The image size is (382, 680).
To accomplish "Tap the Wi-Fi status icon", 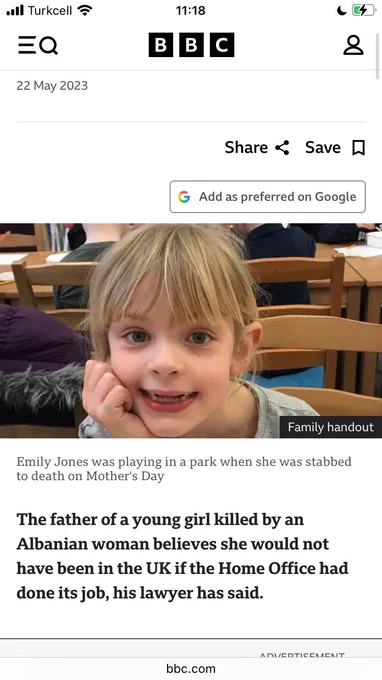I will 85,10.
